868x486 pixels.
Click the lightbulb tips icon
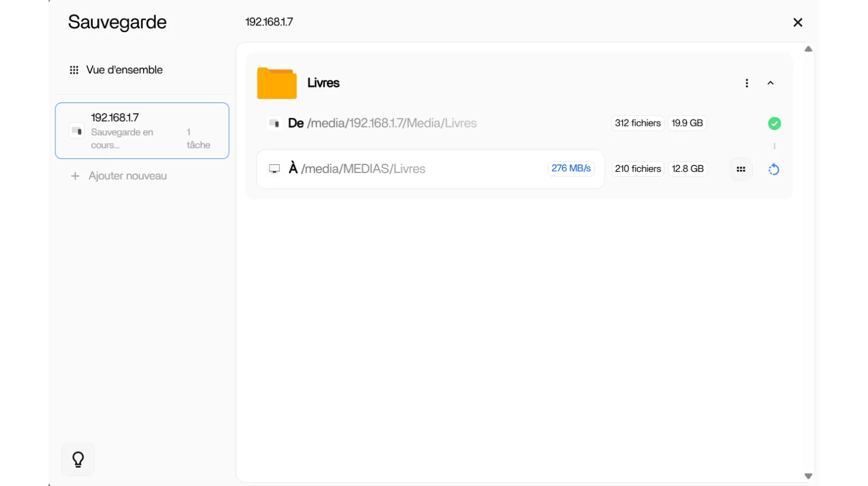pos(78,459)
